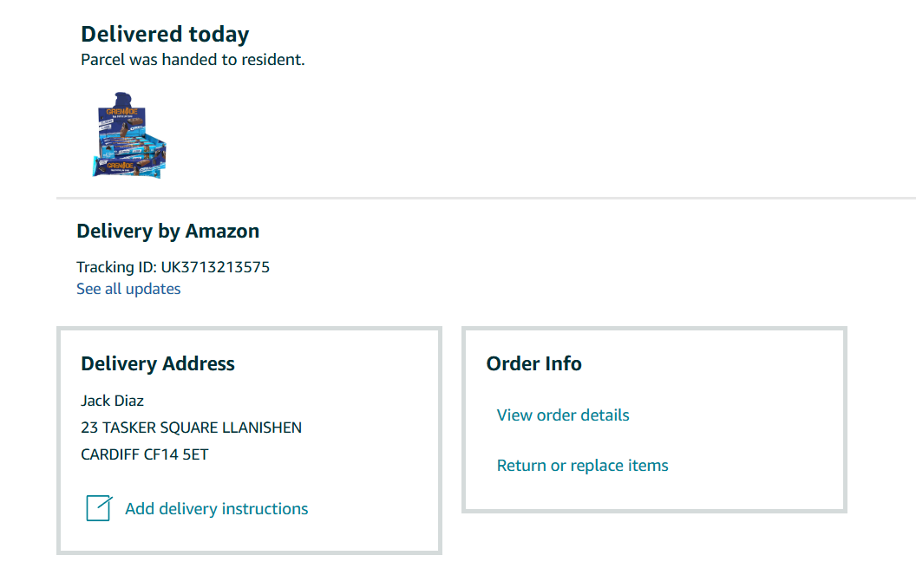916x588 pixels.
Task: Open the See all updates link
Action: click(128, 289)
